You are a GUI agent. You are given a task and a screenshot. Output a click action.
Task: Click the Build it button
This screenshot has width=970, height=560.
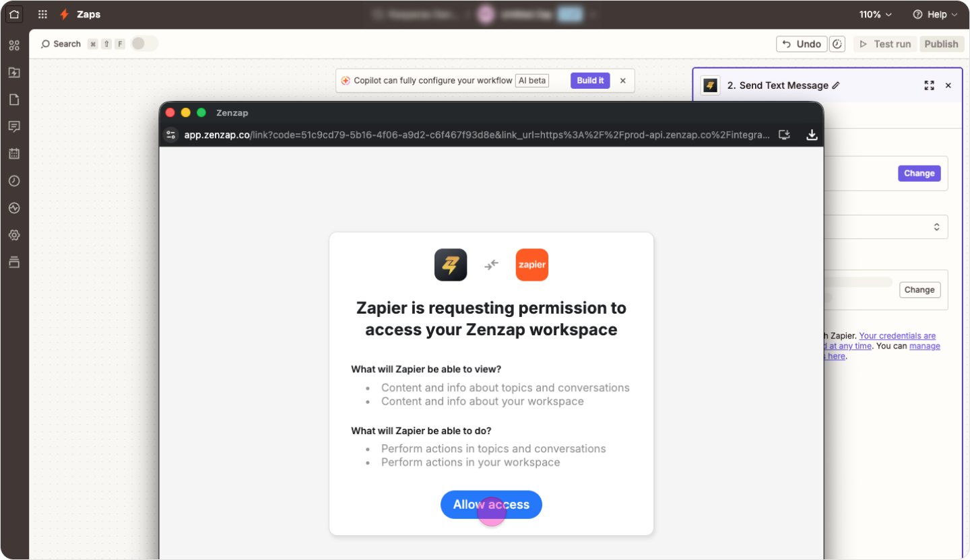pos(590,81)
